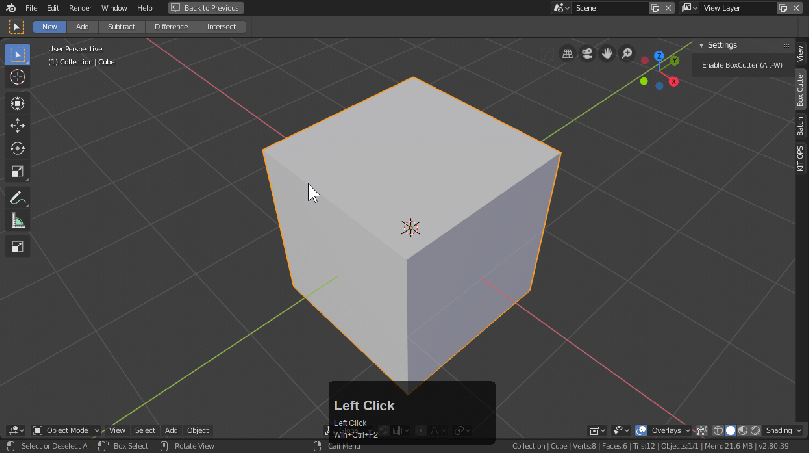Open the Object Mode dropdown
Image resolution: width=809 pixels, height=453 pixels.
tap(66, 430)
